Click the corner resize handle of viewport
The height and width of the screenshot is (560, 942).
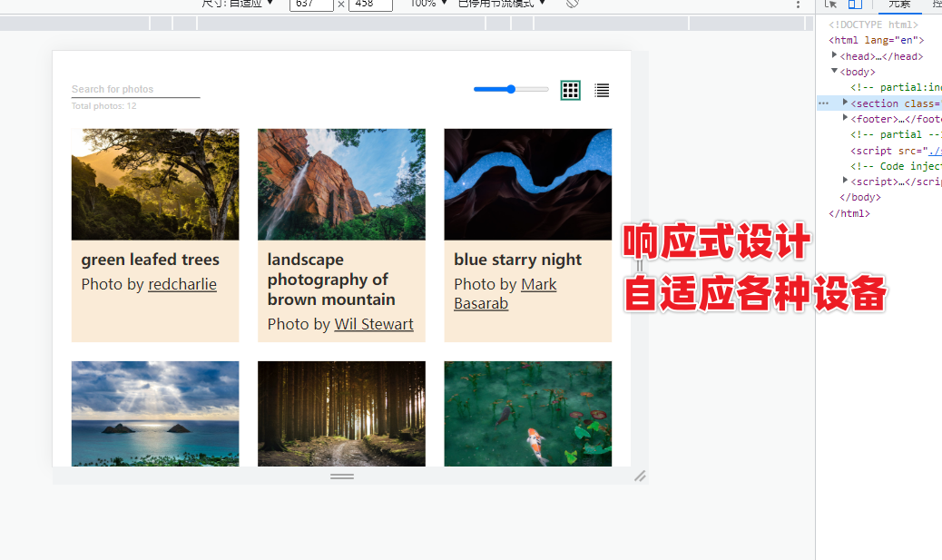640,476
